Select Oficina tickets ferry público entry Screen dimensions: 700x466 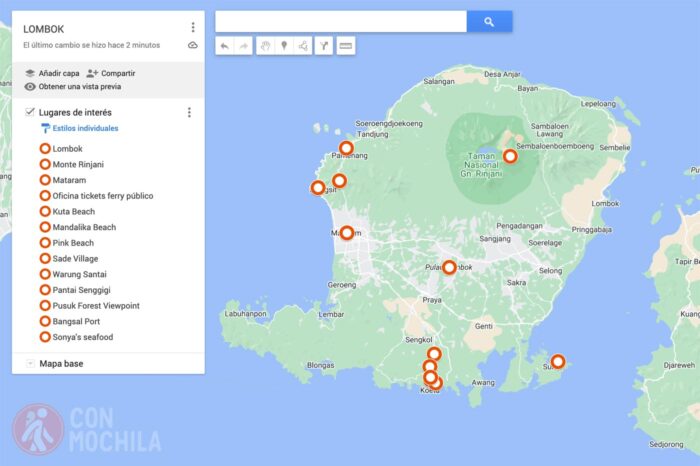[97, 196]
